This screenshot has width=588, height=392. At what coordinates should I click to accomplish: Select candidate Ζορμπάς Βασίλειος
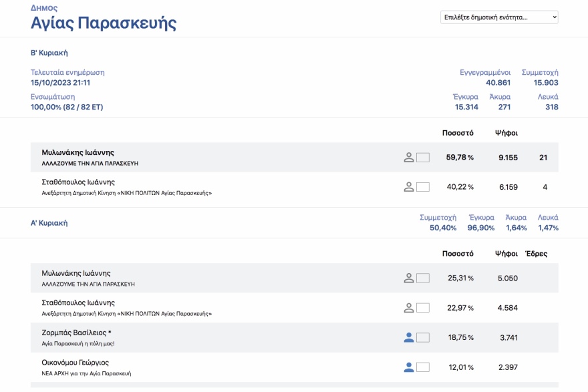[76, 333]
